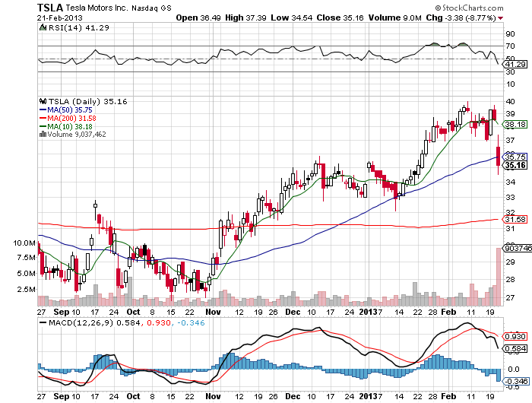
Task: Click the High 37.39 header value
Action: pos(245,17)
